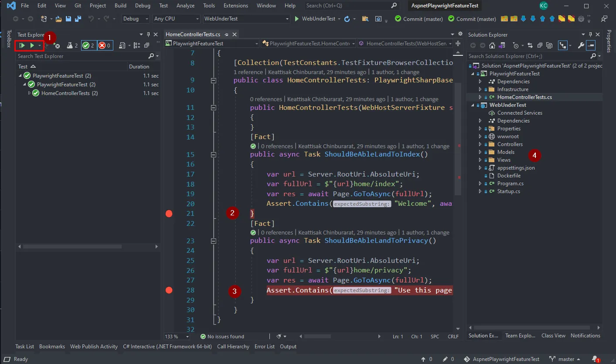Remove the breakpoint on line 21

click(169, 214)
